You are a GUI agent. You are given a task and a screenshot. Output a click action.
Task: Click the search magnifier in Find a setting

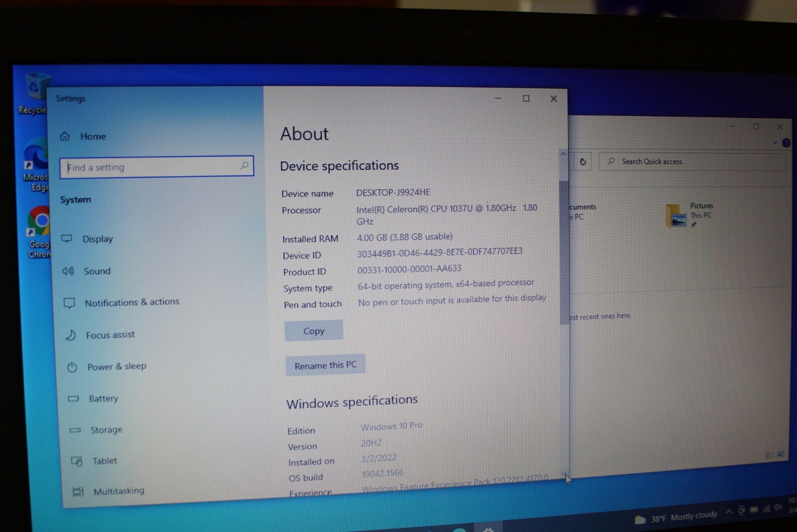coord(244,165)
